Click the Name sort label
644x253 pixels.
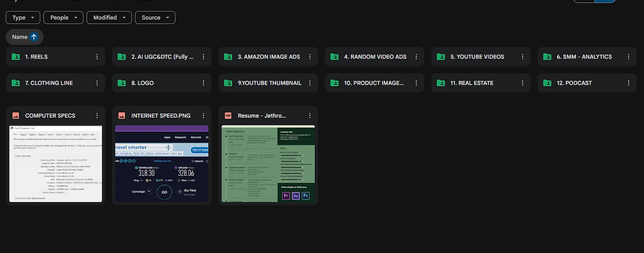19,37
